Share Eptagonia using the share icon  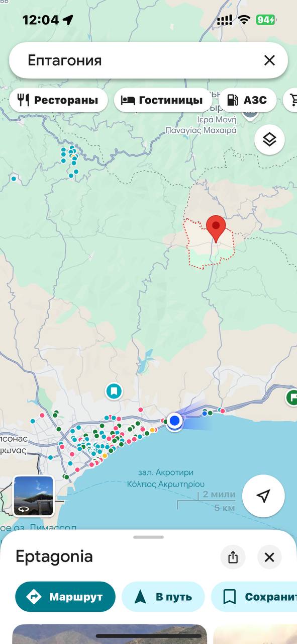coord(233,557)
